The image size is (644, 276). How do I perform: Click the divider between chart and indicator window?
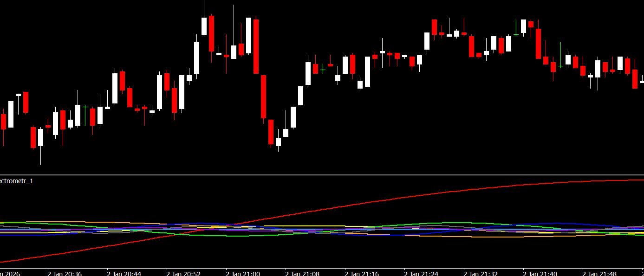pos(322,174)
